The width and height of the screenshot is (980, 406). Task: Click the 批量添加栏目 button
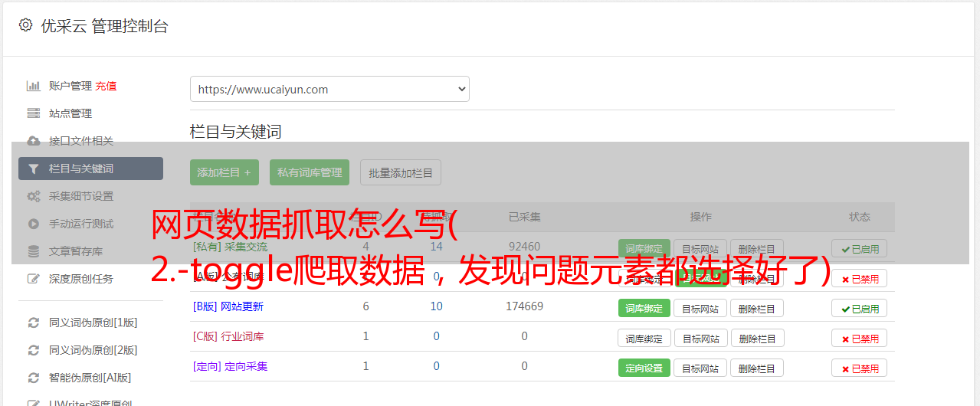(401, 172)
